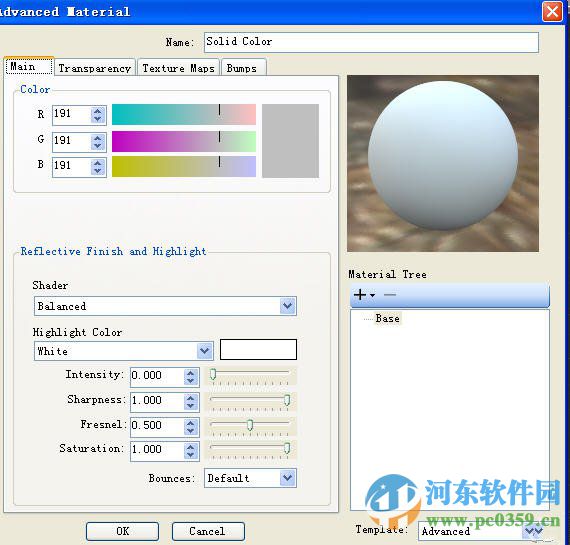This screenshot has width=570, height=545.
Task: Click the white highlight color swatch
Action: pos(258,349)
